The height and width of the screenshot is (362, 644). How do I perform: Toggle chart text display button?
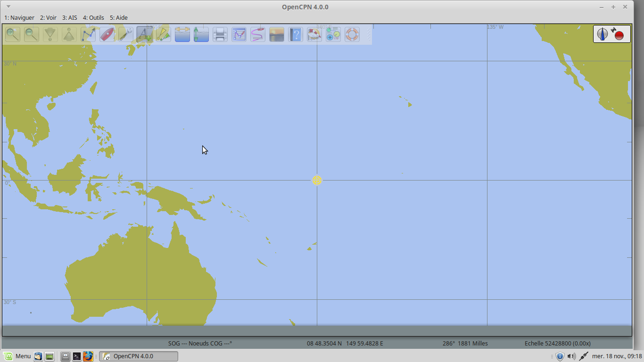(x=145, y=34)
